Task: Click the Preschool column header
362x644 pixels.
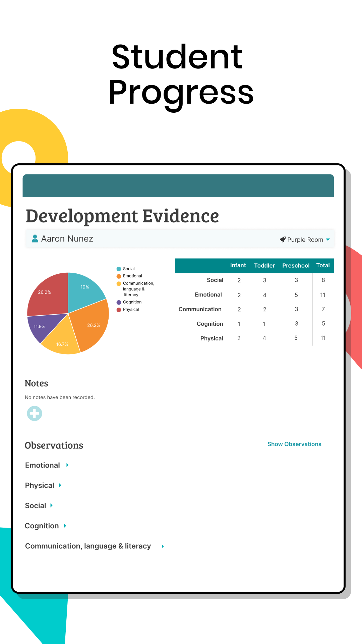Action: click(296, 265)
